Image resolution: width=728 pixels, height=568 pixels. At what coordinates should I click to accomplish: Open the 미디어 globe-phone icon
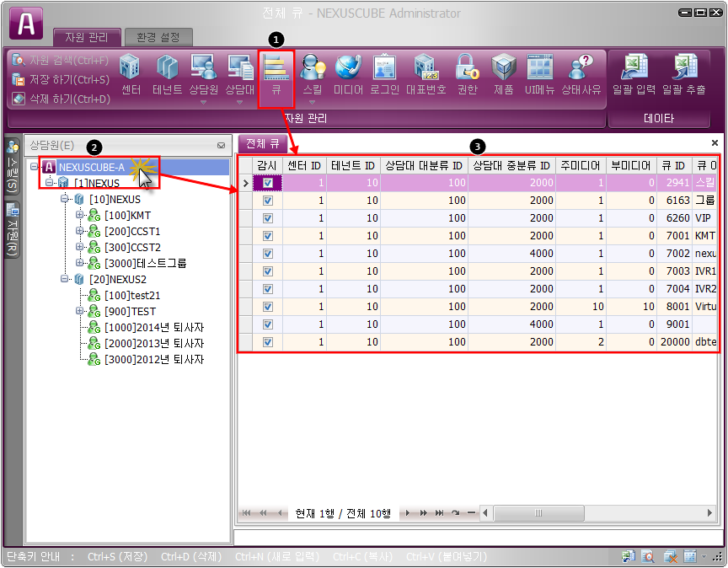(348, 74)
